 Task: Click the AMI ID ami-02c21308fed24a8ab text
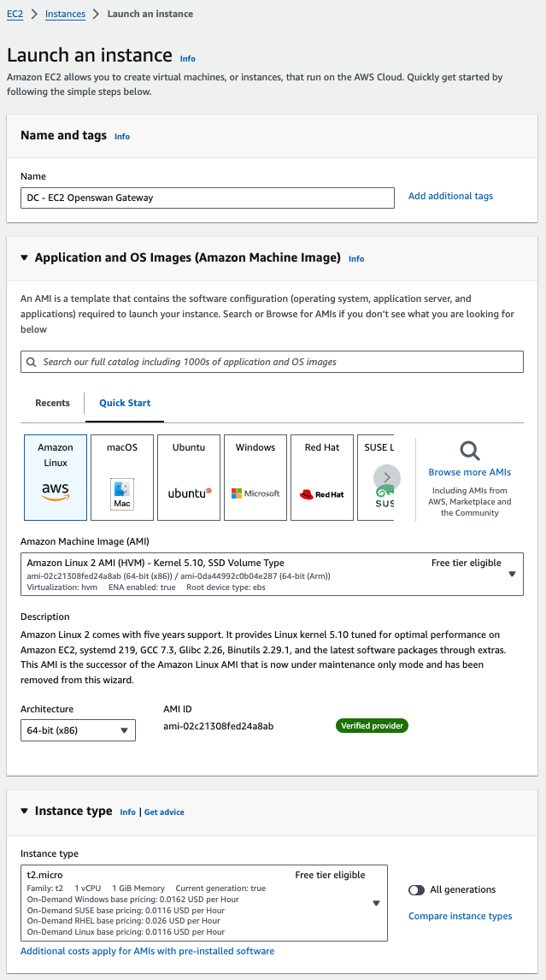[x=218, y=726]
